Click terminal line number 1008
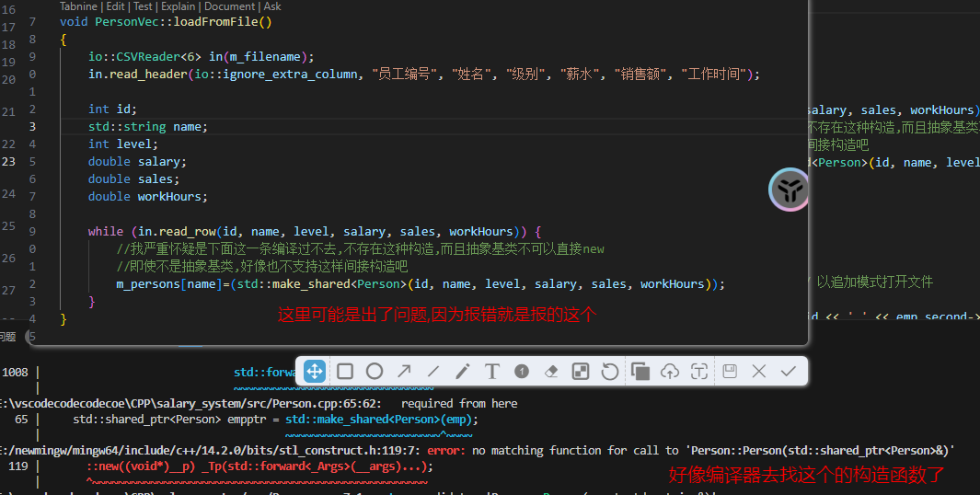The height and width of the screenshot is (495, 980). pos(15,373)
